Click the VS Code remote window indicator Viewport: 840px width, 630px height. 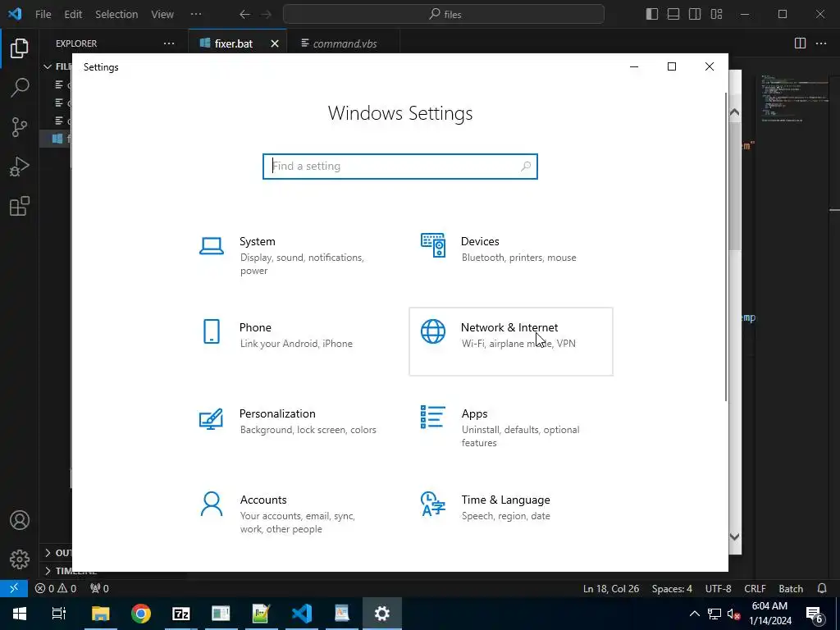(14, 588)
